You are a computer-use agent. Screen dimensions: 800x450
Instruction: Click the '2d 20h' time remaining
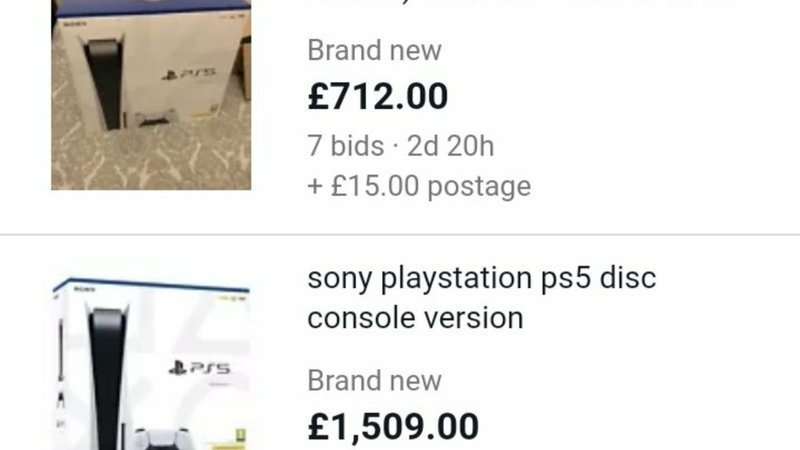[x=451, y=146]
